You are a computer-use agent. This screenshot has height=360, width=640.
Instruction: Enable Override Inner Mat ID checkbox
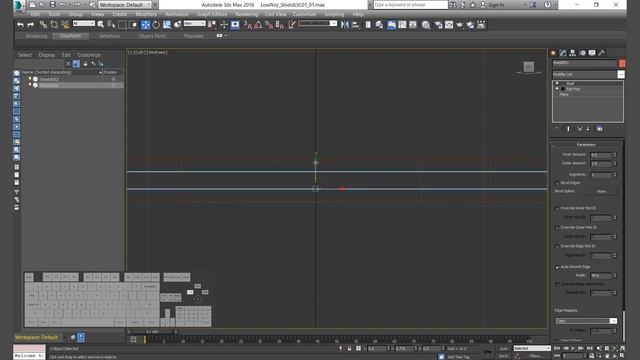click(557, 208)
